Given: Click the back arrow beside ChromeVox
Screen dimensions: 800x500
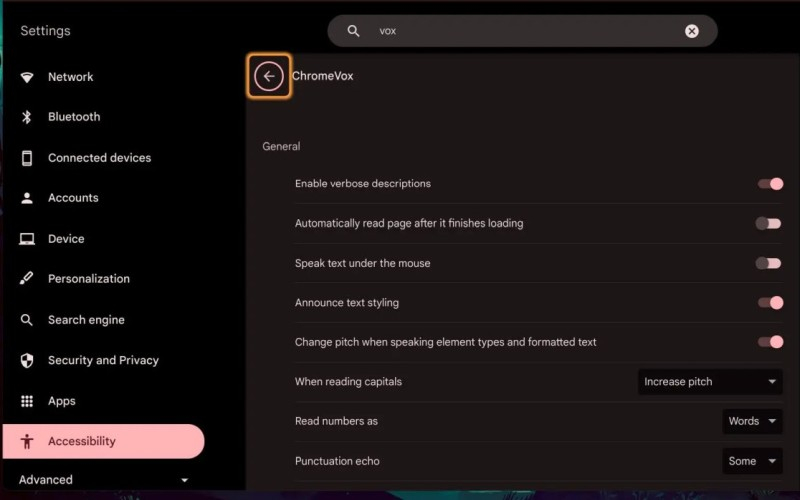Looking at the screenshot, I should [x=268, y=76].
